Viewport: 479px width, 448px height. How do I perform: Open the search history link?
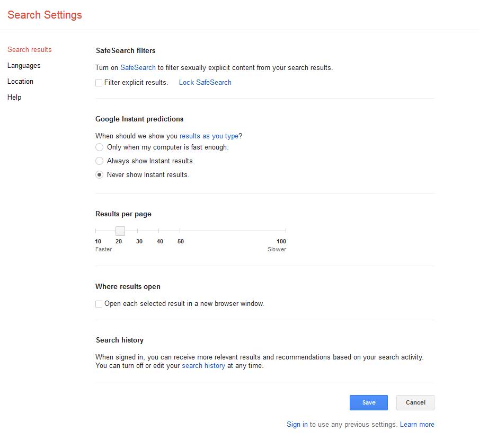click(203, 365)
